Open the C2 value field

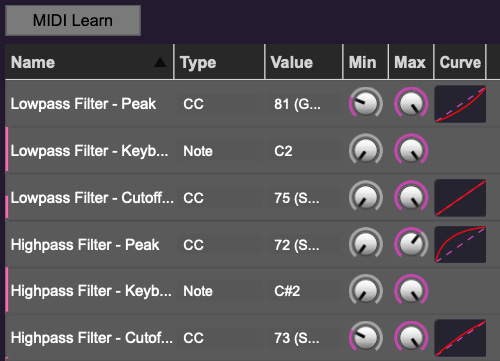coord(304,151)
